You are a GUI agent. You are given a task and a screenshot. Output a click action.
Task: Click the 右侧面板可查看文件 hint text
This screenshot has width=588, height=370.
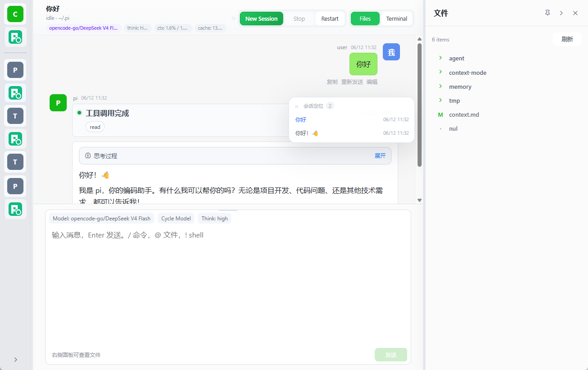tap(76, 355)
